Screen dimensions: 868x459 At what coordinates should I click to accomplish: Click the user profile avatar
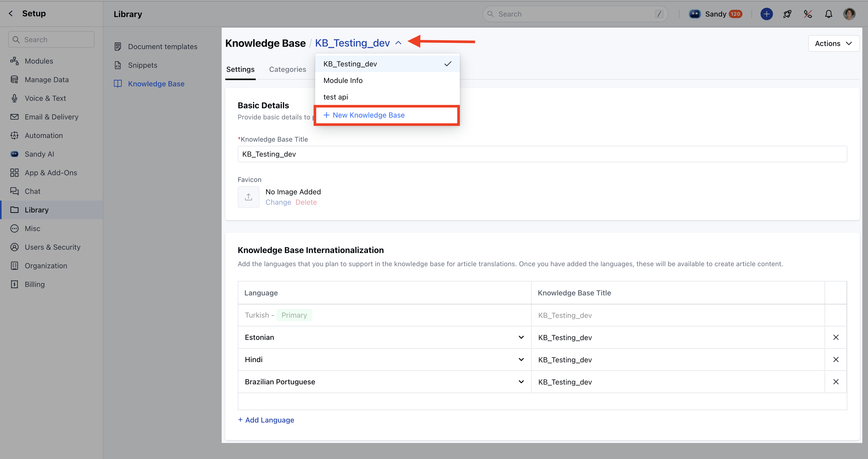pos(849,14)
